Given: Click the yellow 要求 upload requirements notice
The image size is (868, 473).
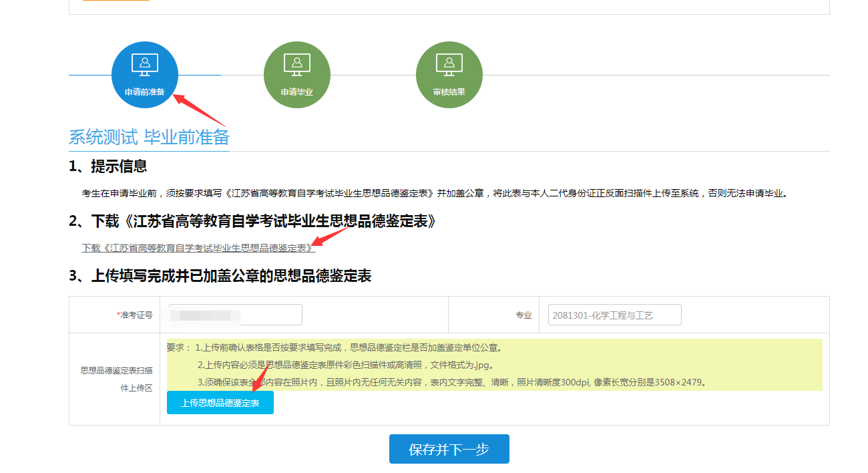Looking at the screenshot, I should click(x=495, y=365).
